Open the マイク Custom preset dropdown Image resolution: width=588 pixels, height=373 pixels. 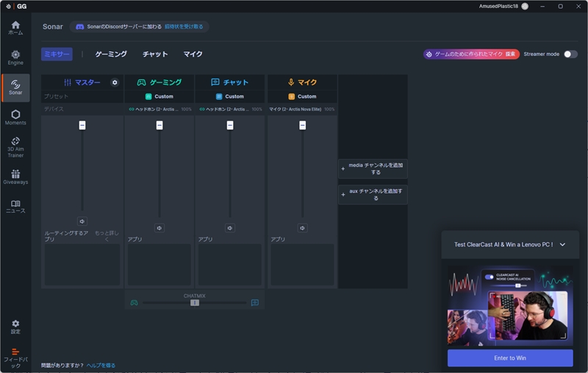(302, 96)
